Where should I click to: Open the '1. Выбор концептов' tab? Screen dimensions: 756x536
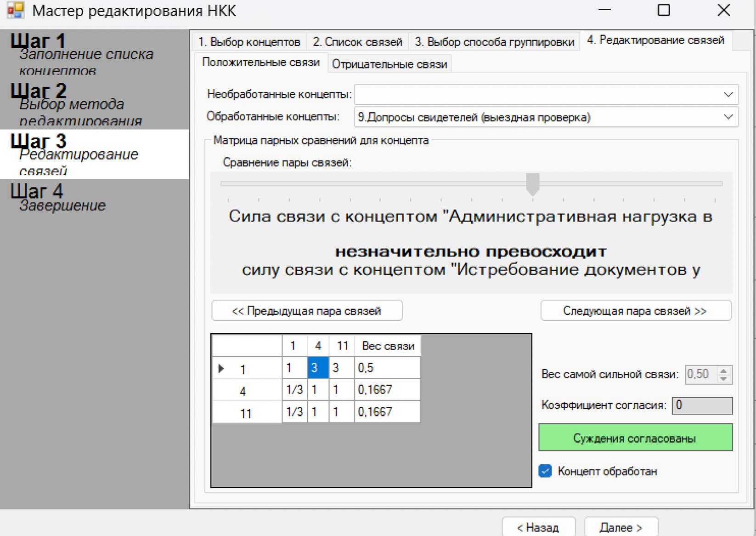(249, 42)
